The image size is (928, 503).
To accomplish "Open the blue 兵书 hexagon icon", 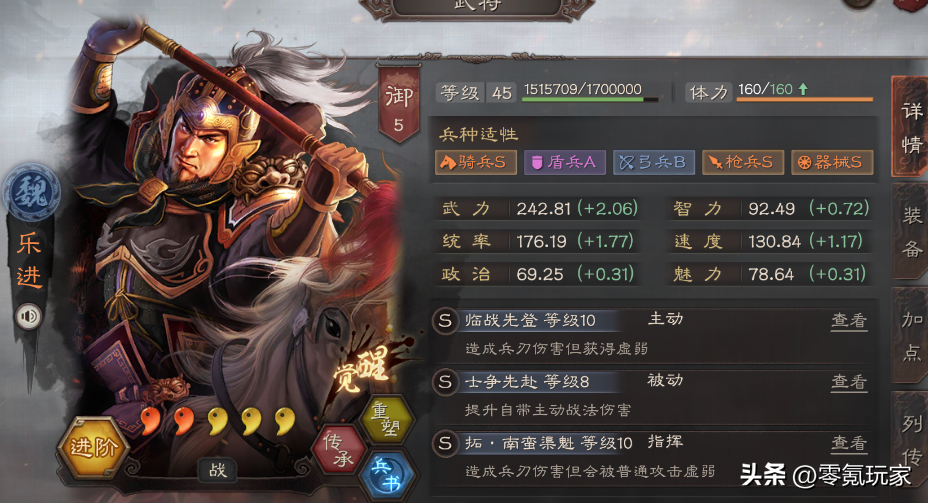I will tap(386, 476).
